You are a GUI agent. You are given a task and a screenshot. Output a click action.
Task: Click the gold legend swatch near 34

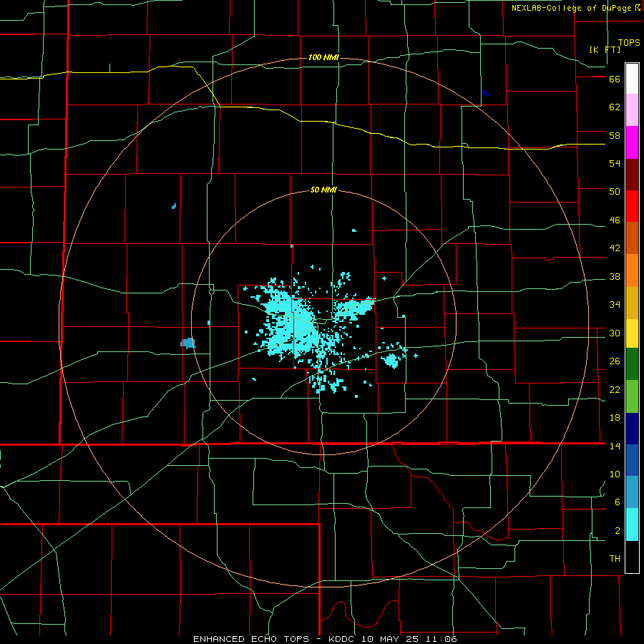pos(632,303)
